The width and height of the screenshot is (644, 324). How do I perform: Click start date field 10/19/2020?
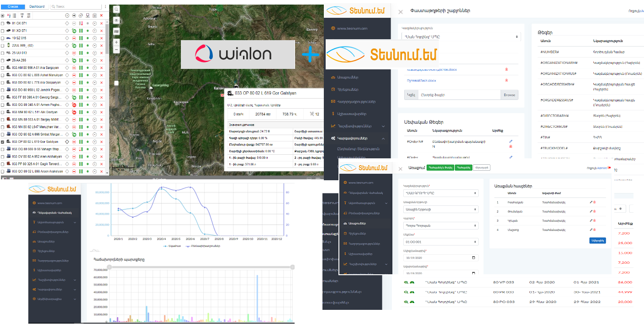(x=441, y=257)
